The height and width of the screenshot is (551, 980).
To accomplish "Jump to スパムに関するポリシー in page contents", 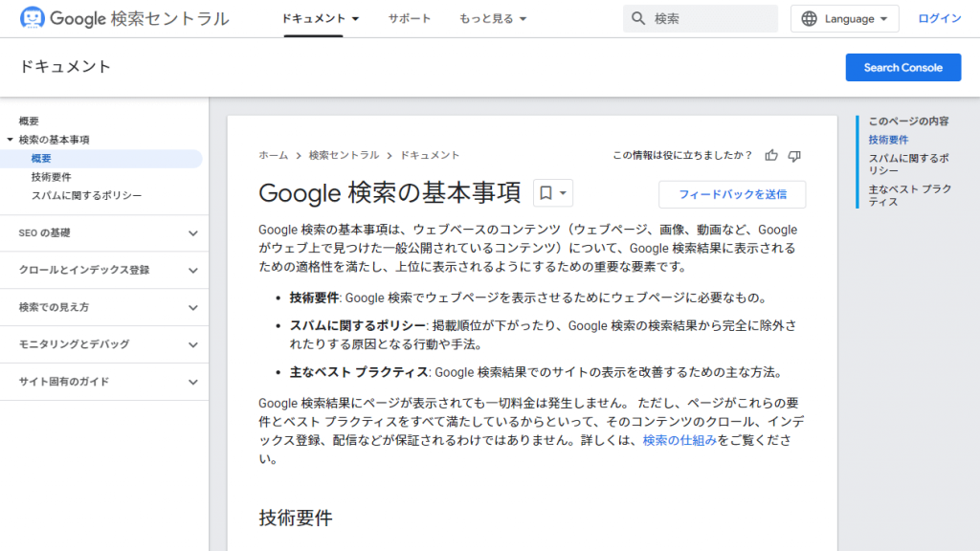I will [x=909, y=165].
